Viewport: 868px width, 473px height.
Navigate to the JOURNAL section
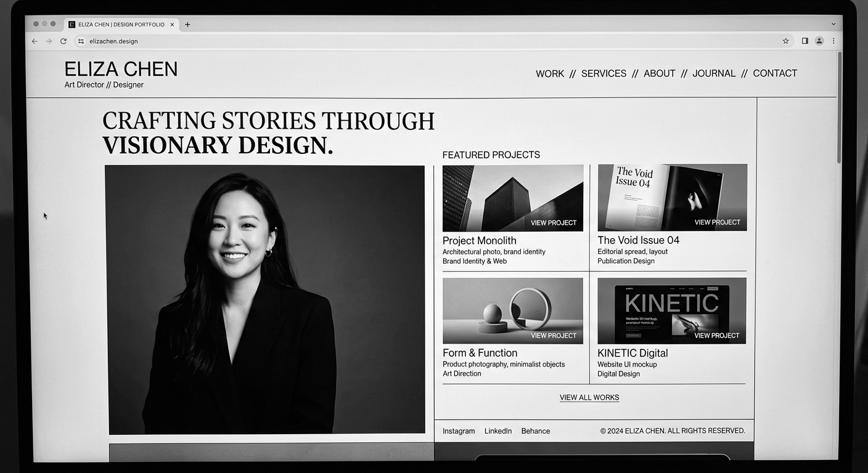713,73
